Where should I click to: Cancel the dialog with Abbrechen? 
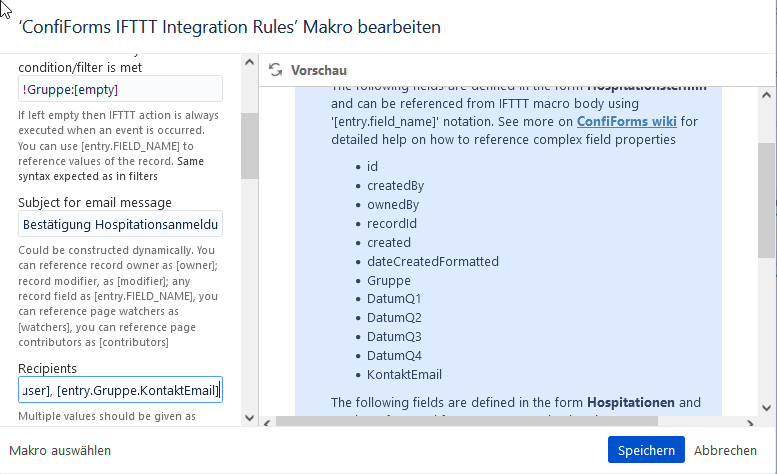(x=725, y=450)
